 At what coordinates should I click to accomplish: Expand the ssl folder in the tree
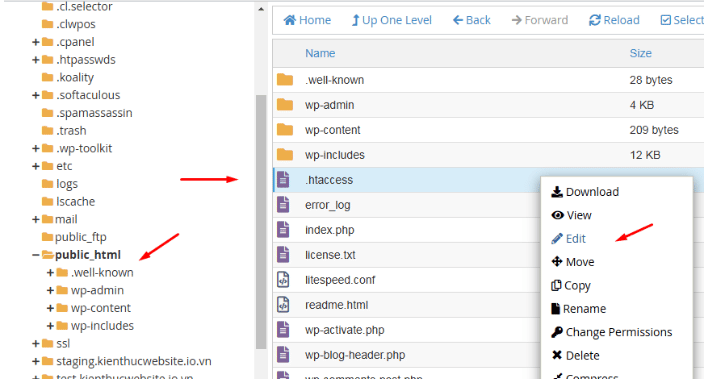click(x=35, y=344)
